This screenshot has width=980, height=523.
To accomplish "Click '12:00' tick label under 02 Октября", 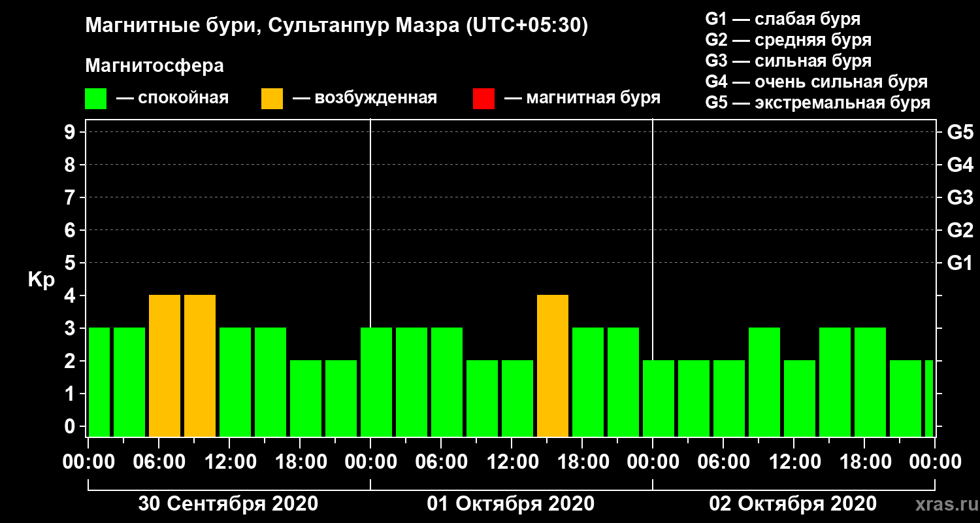I will click(794, 462).
